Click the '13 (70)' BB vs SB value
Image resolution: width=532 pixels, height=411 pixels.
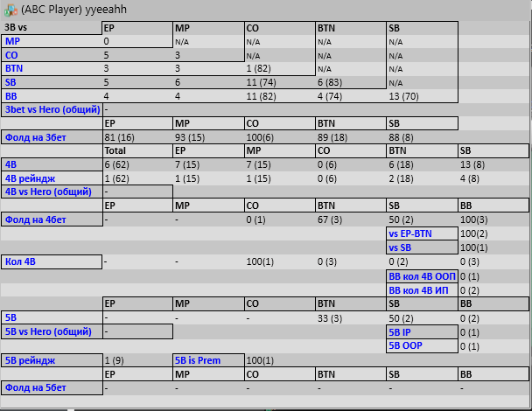[403, 96]
